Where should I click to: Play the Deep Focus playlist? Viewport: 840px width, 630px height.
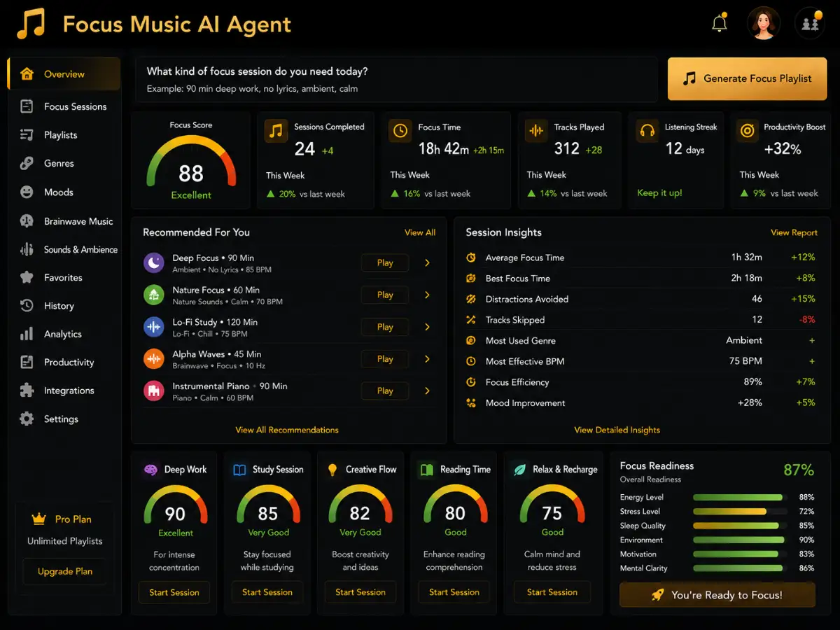point(385,263)
